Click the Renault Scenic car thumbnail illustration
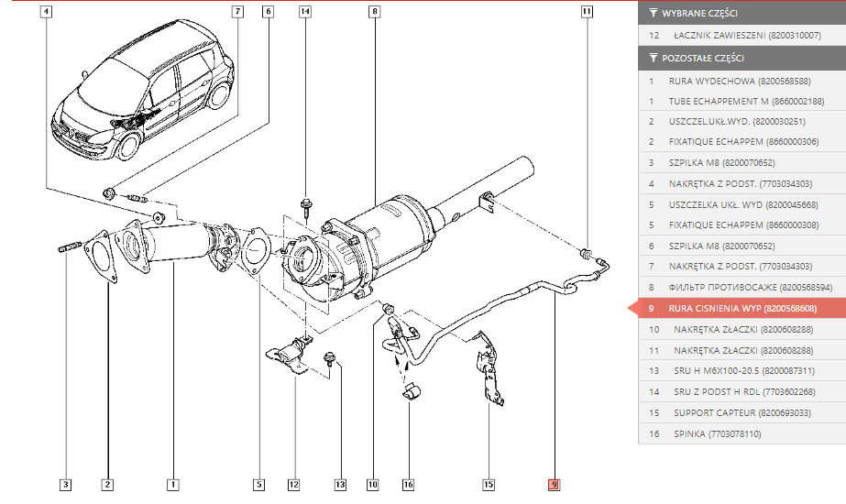Image resolution: width=846 pixels, height=504 pixels. click(x=143, y=91)
